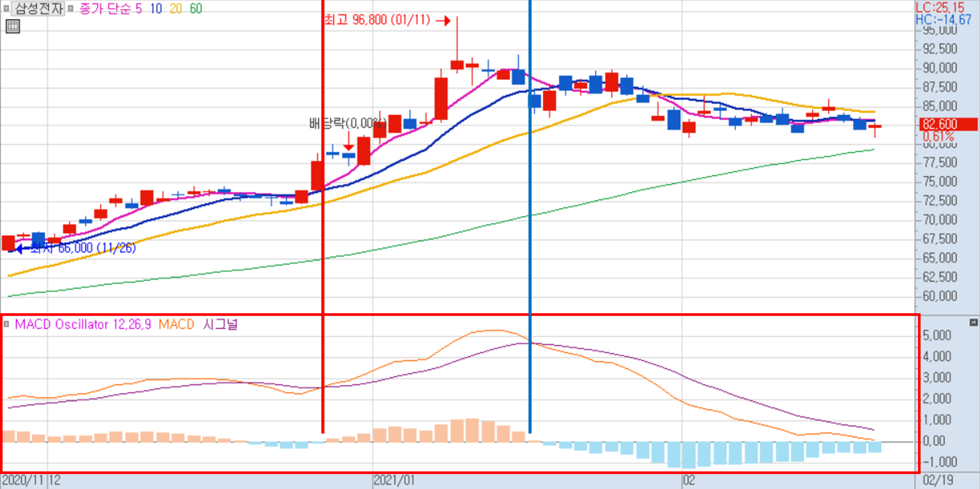The image size is (980, 489).
Task: Click the 65,000 price axis label
Action: (x=940, y=258)
